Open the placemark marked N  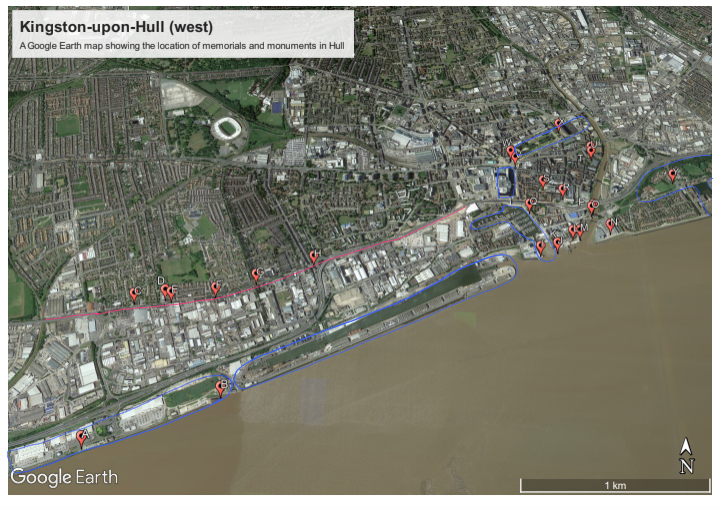coord(610,225)
